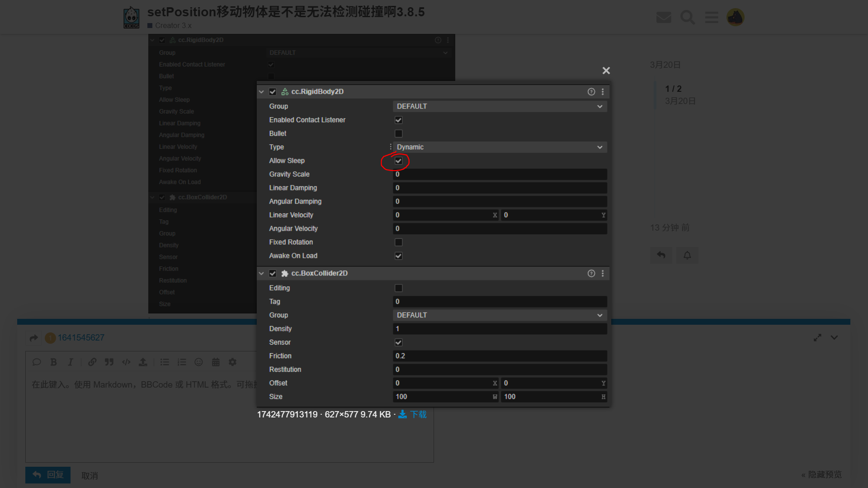
Task: Open the RigidBody2D Group dropdown in the lightbox
Action: tap(500, 106)
